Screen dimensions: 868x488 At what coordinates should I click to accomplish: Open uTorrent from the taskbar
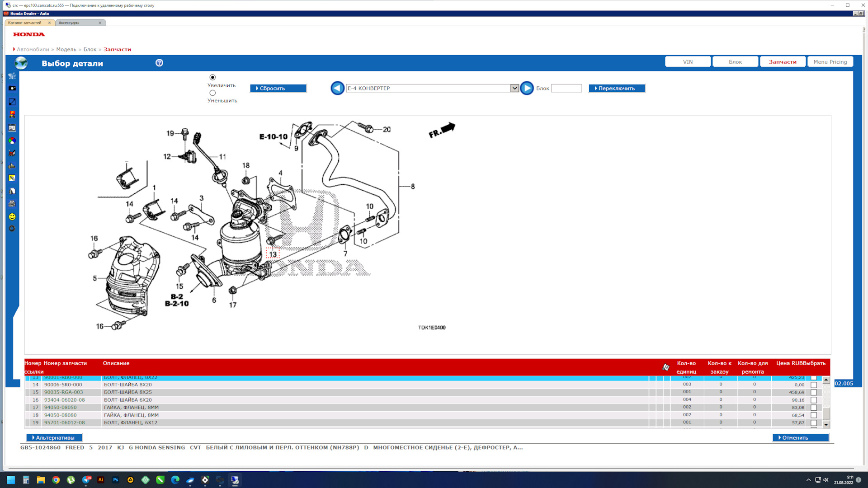[x=71, y=480]
